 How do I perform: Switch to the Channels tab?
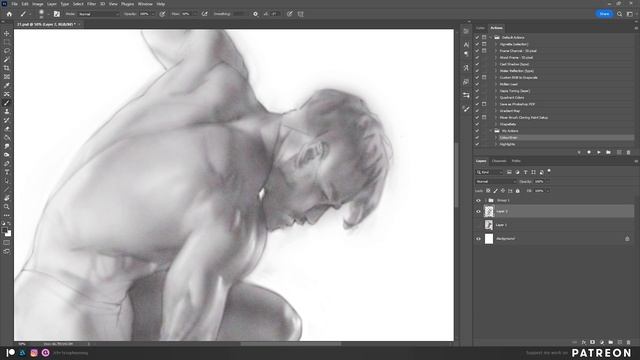[499, 161]
